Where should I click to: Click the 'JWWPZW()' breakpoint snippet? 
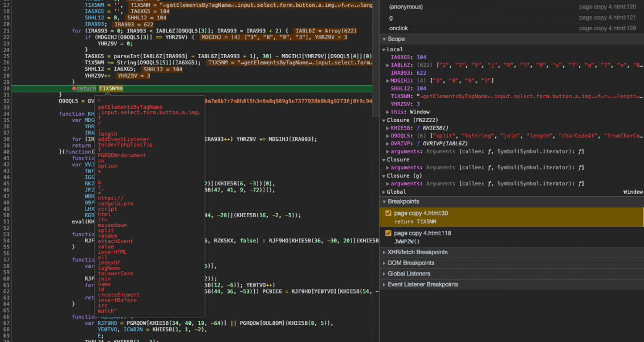(x=407, y=242)
